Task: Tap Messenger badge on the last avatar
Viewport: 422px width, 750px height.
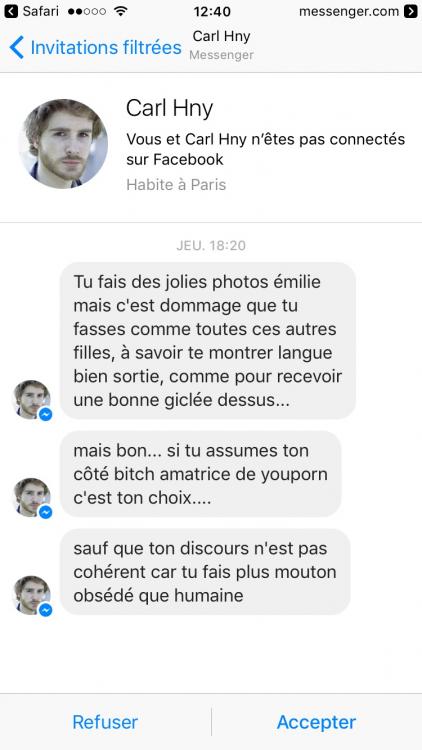Action: tap(45, 610)
